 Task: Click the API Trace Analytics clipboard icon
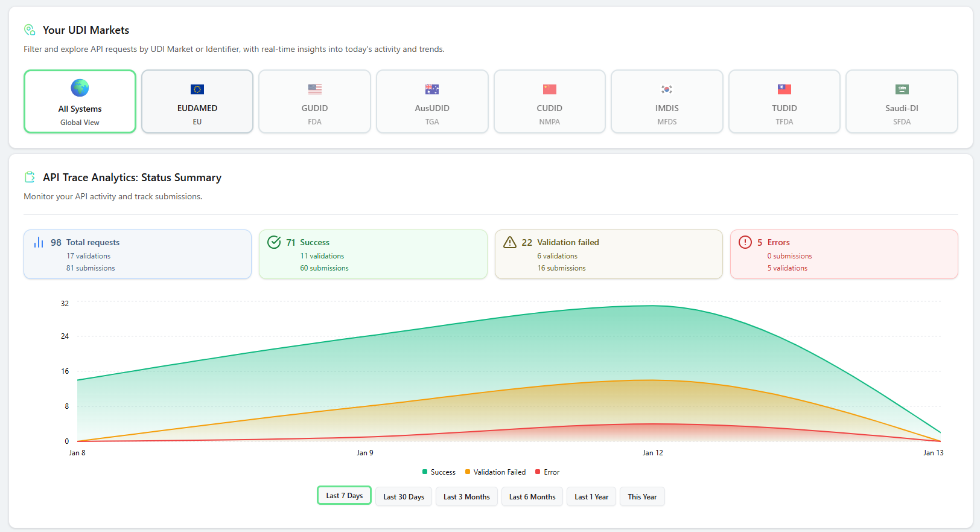(30, 177)
